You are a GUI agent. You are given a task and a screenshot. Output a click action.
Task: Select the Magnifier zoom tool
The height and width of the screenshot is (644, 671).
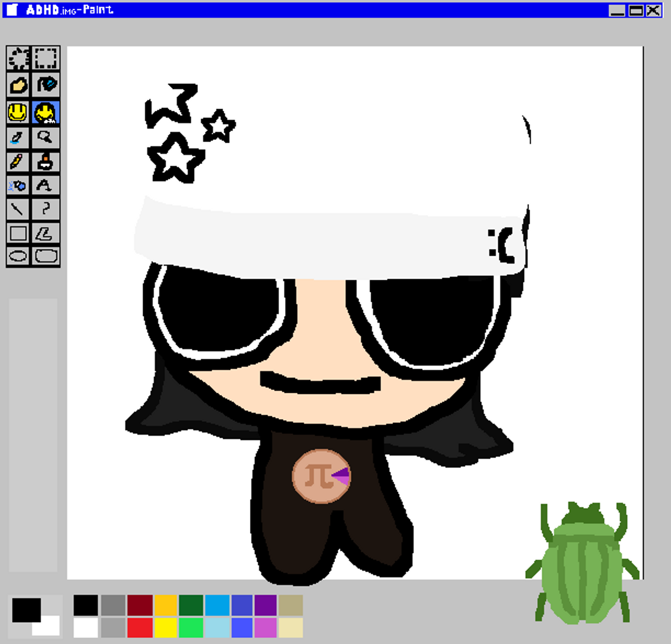click(x=46, y=138)
